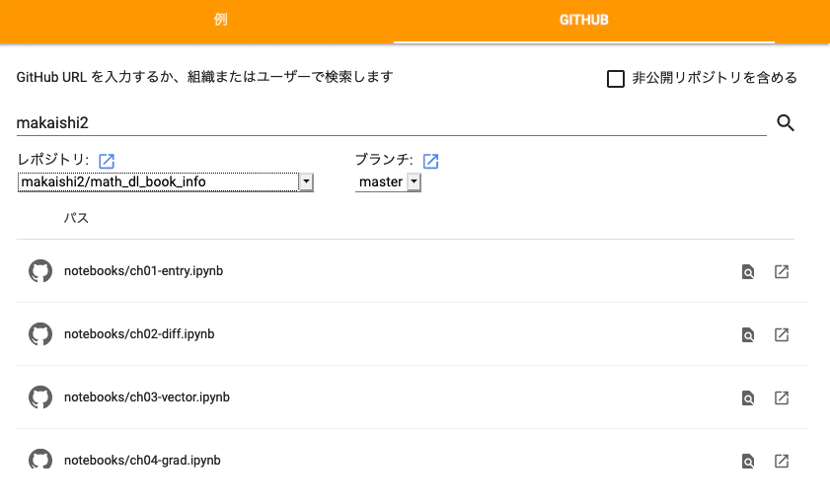
Task: Open notebooks/ch04-grad.ipynb
Action: point(142,460)
